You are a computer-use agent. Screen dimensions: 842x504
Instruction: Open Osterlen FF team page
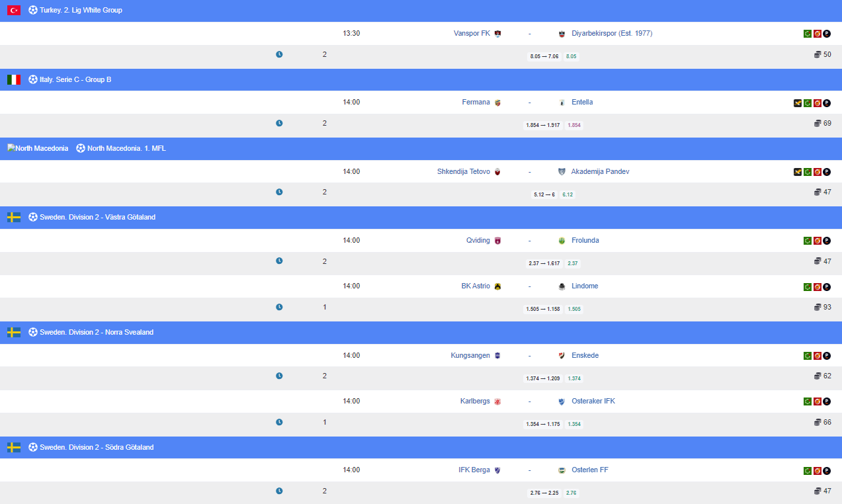pos(590,470)
